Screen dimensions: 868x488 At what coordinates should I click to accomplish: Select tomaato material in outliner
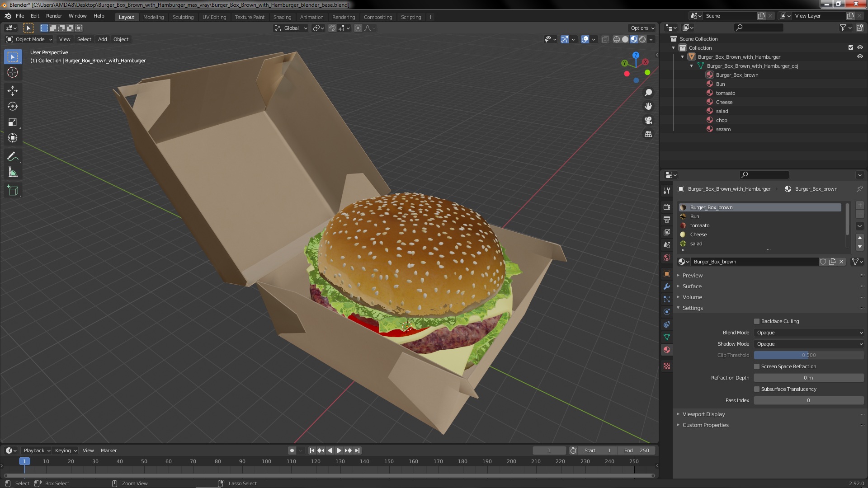point(725,93)
